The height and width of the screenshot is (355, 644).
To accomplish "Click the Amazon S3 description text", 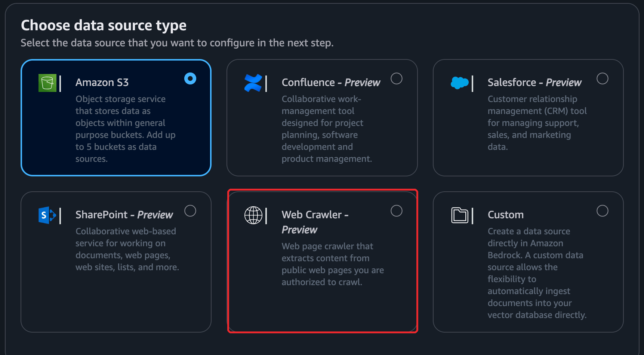I will tap(126, 129).
